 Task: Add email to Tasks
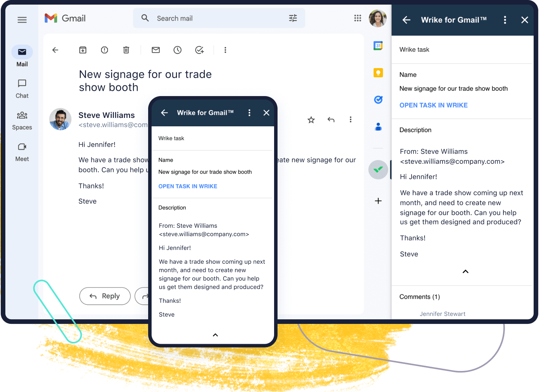click(199, 50)
